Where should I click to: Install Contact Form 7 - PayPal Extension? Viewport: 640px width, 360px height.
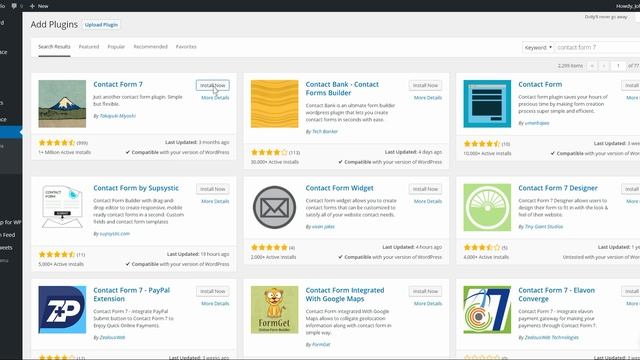coord(213,291)
